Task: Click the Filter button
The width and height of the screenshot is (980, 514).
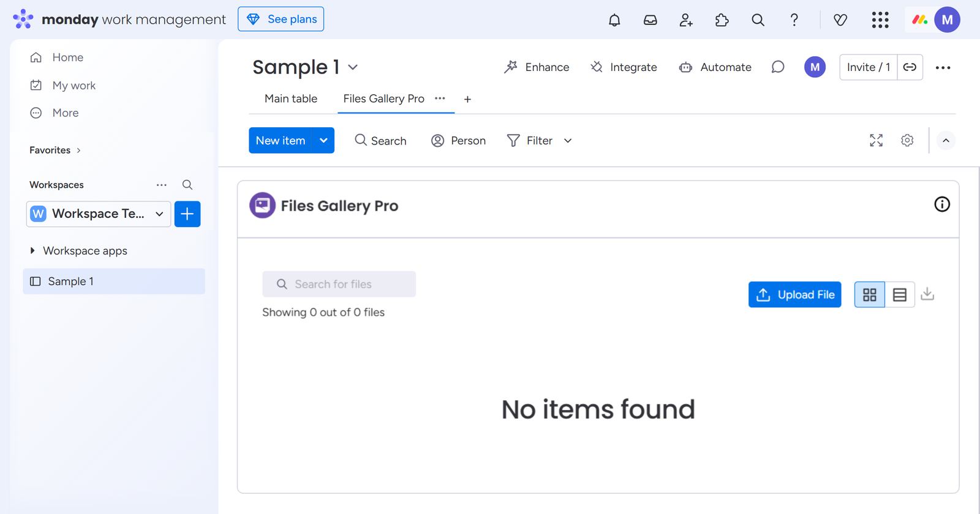Action: tap(530, 141)
